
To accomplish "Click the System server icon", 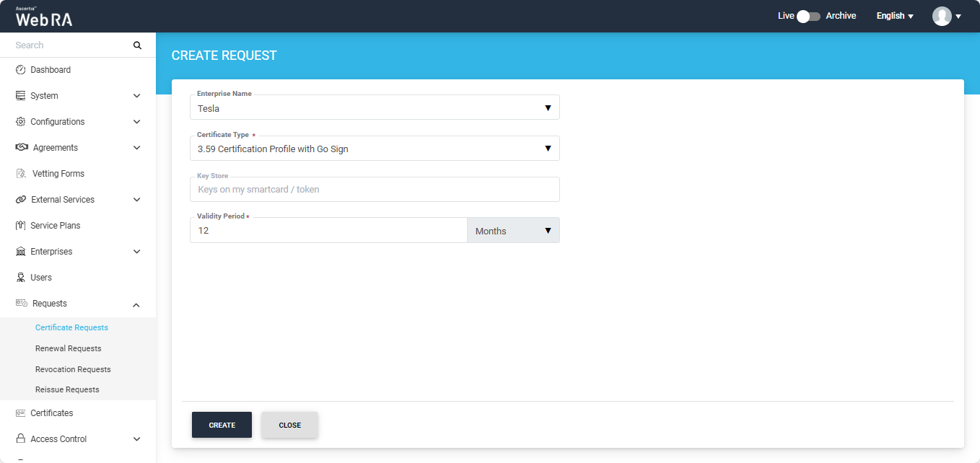I will (20, 96).
